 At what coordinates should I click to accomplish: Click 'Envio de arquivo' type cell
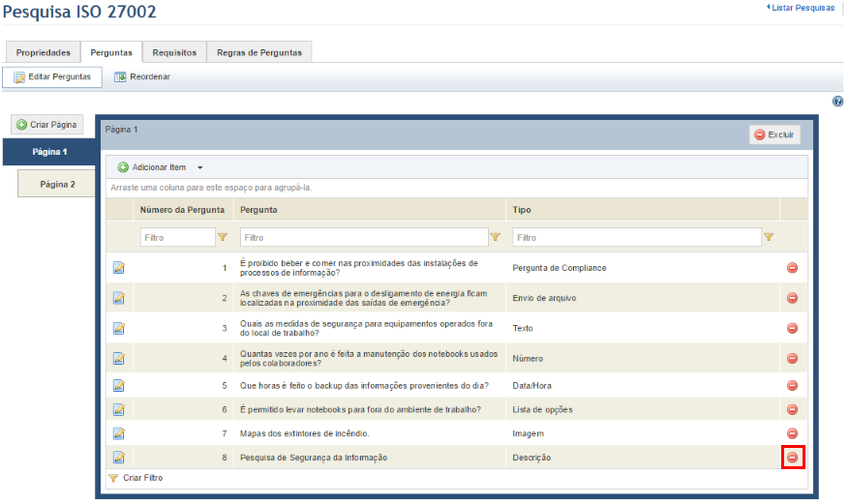544,298
